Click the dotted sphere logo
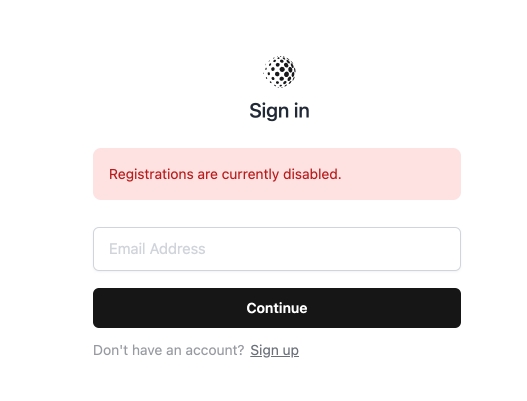 coord(280,72)
